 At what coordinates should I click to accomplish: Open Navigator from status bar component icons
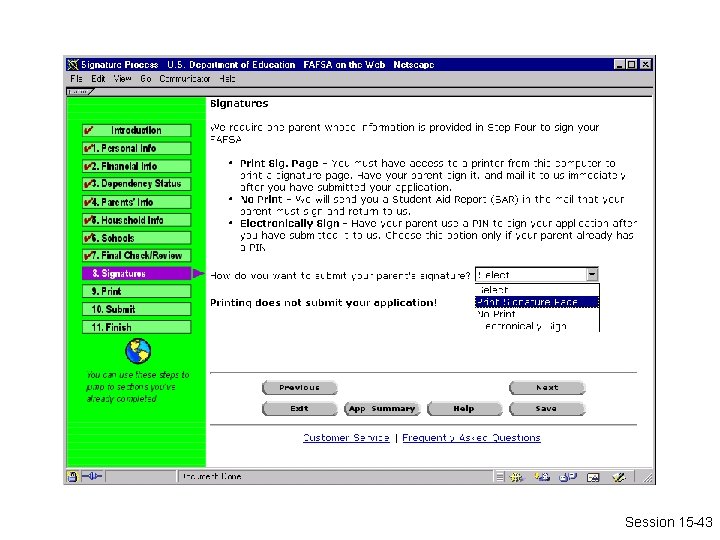pyautogui.click(x=516, y=477)
